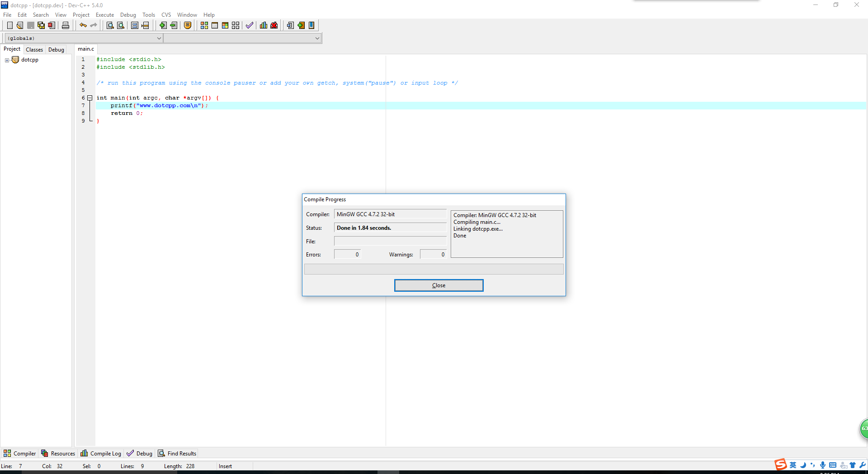Open the Compile Log bottom tab

101,453
